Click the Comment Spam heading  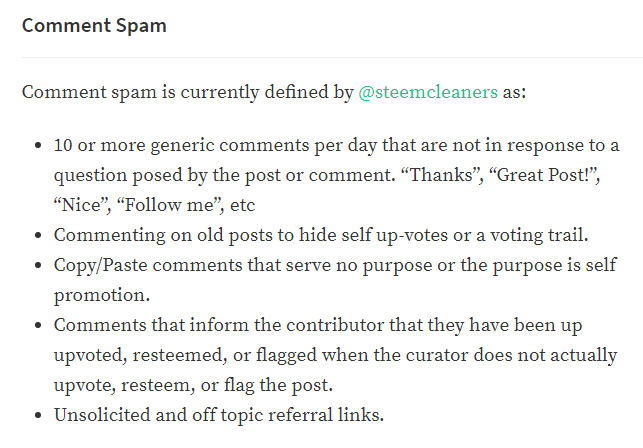click(94, 26)
